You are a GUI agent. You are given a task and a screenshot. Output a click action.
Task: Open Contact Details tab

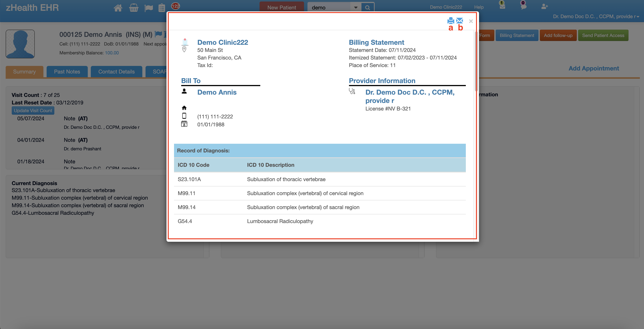(x=116, y=72)
